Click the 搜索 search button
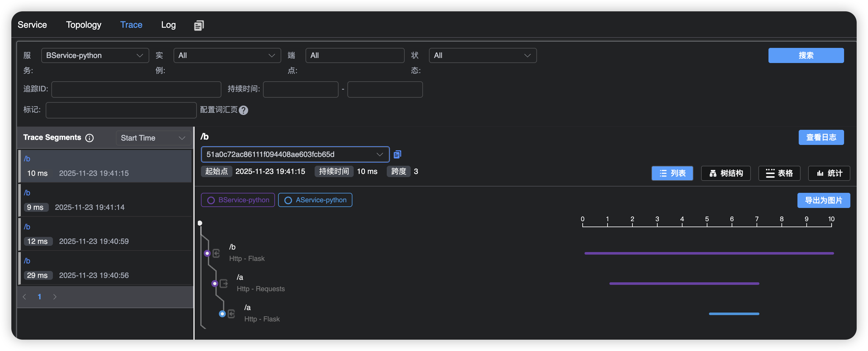Screen dimensions: 868x351 tap(806, 55)
